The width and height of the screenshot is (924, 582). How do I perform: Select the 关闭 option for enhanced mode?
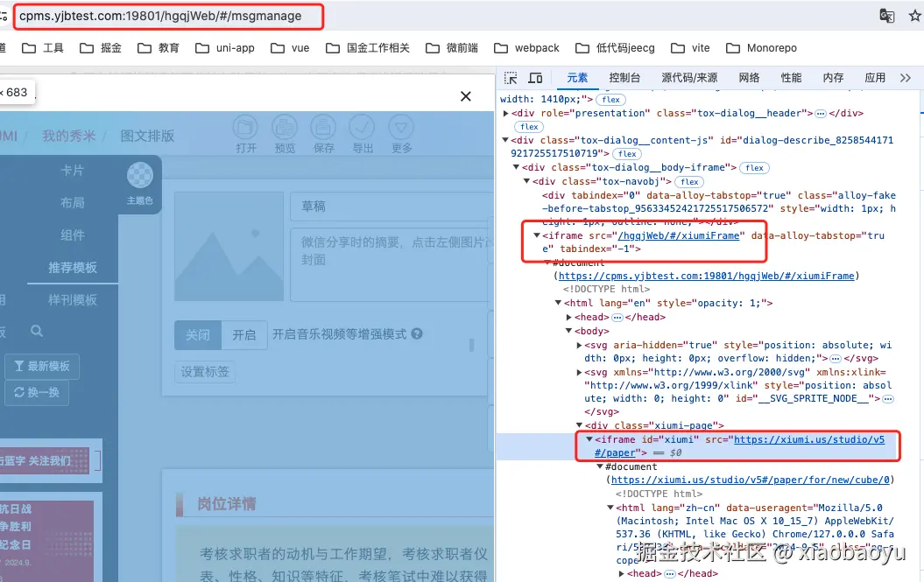point(198,335)
